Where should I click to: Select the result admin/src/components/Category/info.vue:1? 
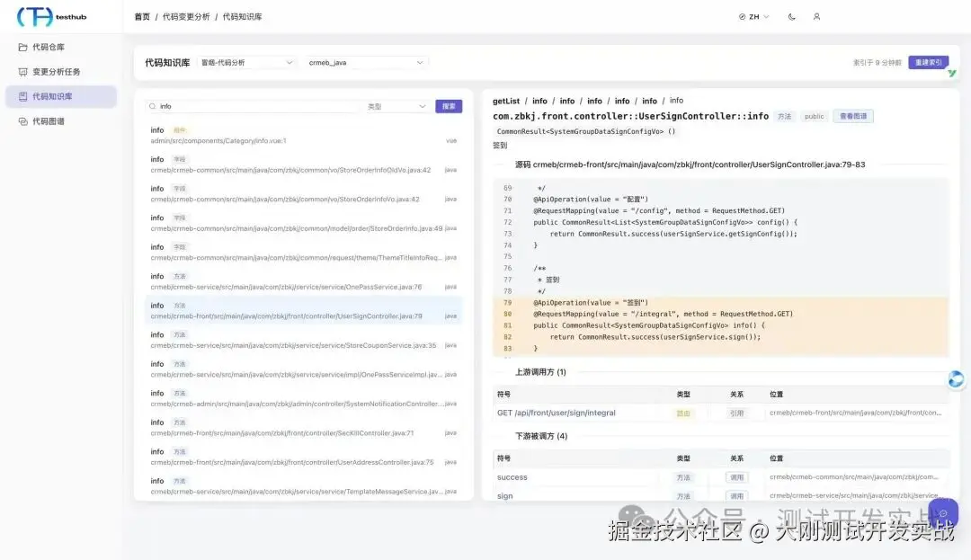coord(304,136)
